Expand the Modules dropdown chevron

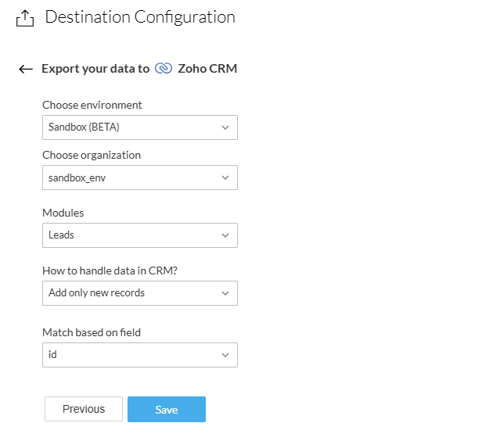pyautogui.click(x=225, y=235)
